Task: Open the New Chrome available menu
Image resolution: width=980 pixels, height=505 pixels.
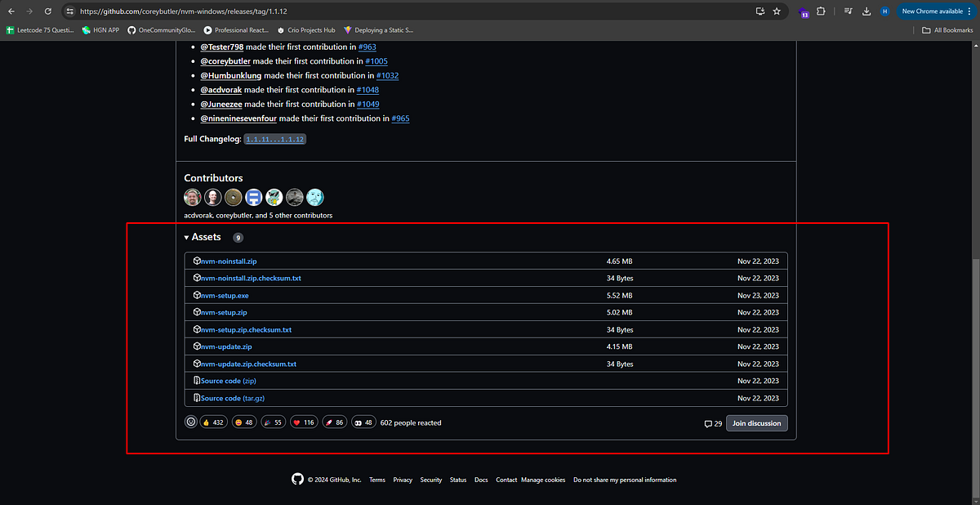Action: click(x=930, y=11)
